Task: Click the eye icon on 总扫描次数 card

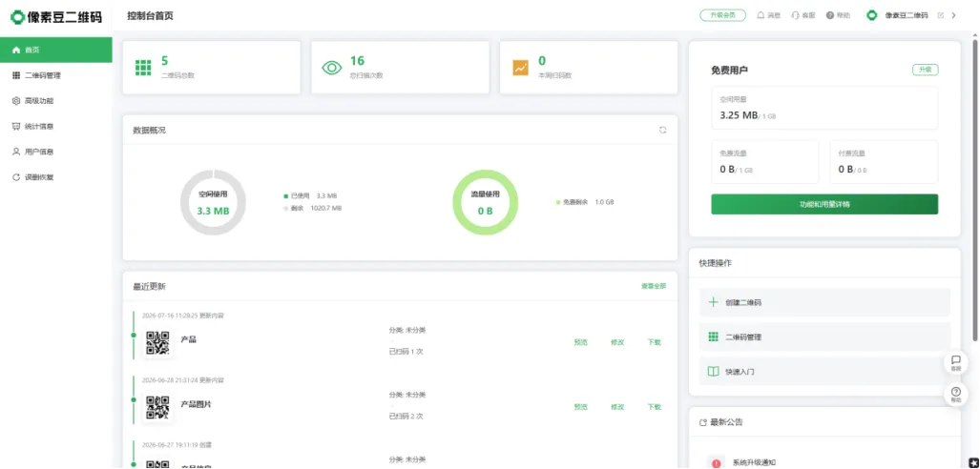Action: [x=332, y=68]
